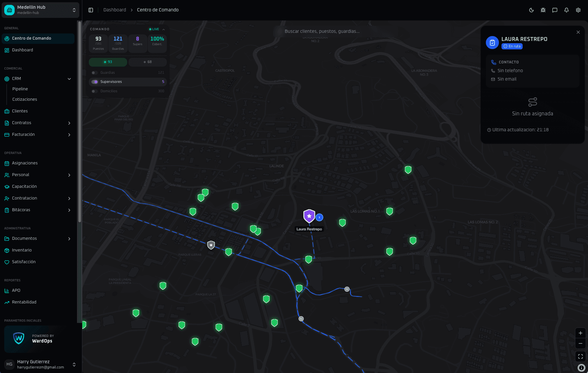Open notifications bell icon
Image resolution: width=588 pixels, height=373 pixels.
click(x=567, y=10)
